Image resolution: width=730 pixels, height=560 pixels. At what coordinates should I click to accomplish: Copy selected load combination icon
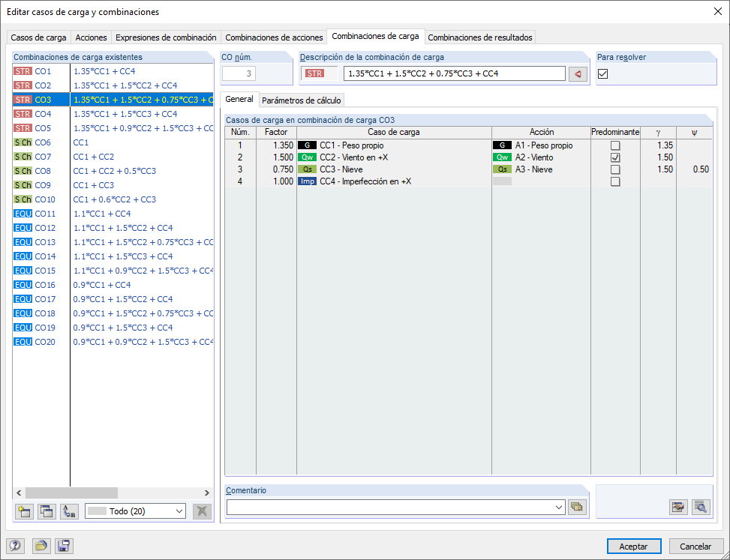pyautogui.click(x=47, y=511)
